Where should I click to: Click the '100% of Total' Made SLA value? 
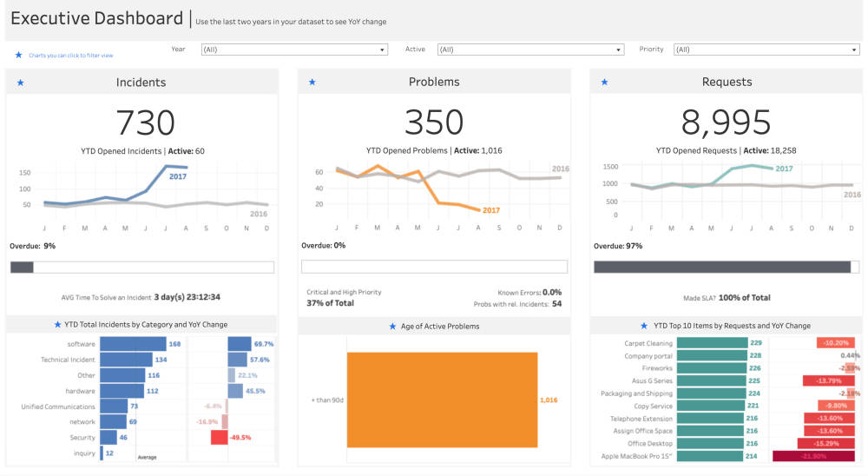(x=745, y=298)
